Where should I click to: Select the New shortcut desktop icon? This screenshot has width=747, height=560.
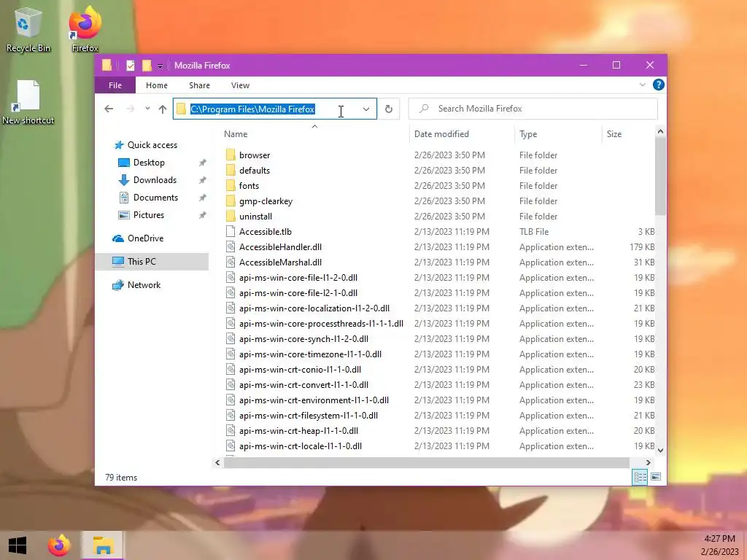tap(28, 102)
